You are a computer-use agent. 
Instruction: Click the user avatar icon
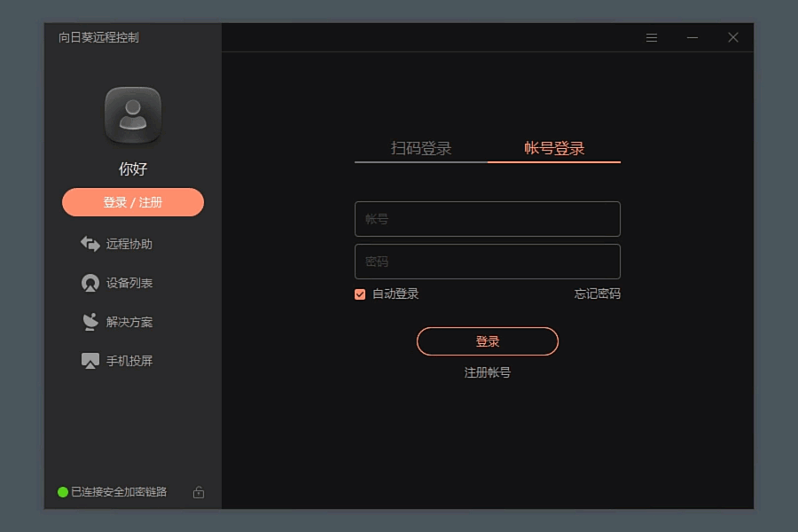click(133, 115)
